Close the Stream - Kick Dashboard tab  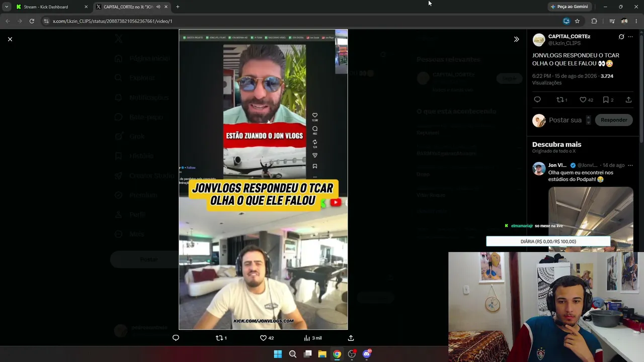[86, 7]
